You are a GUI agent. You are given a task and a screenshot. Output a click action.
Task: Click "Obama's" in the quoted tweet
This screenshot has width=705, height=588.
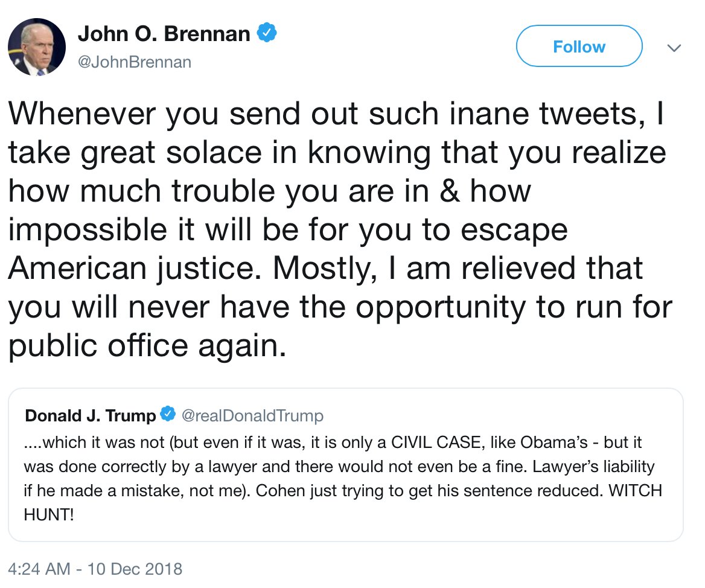click(x=553, y=442)
